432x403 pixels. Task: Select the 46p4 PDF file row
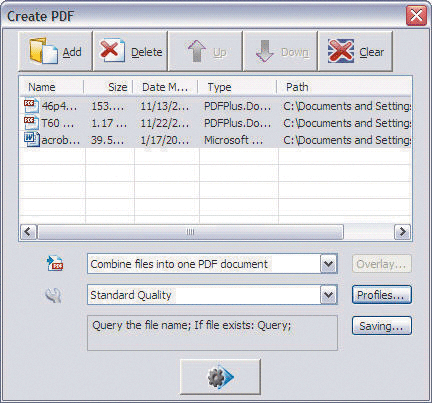(216, 106)
